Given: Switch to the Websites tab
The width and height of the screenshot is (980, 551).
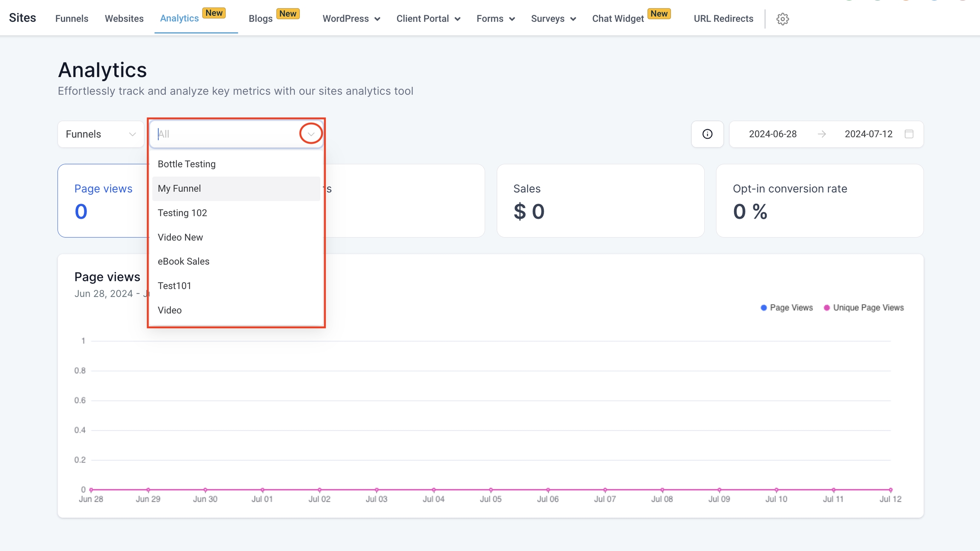Looking at the screenshot, I should point(124,19).
